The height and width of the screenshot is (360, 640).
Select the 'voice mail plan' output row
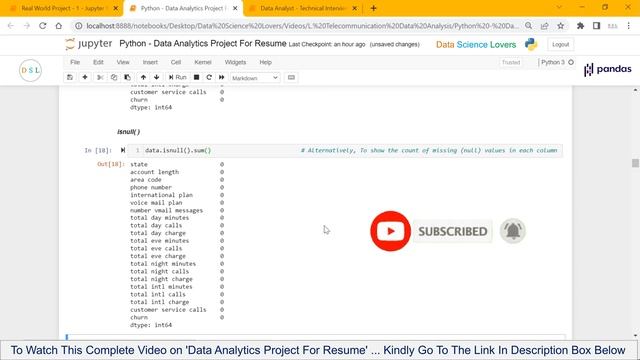(x=177, y=202)
